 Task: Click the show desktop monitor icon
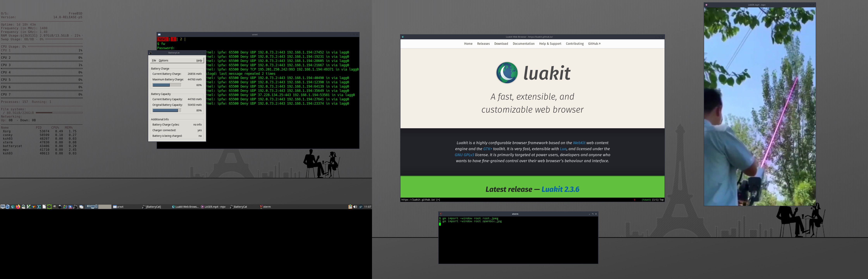click(3, 207)
